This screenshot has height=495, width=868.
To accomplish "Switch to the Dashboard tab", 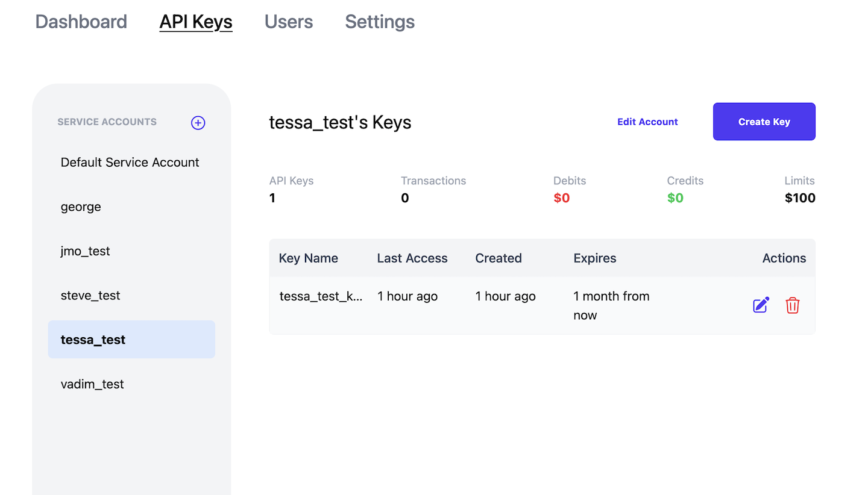I will coord(81,22).
